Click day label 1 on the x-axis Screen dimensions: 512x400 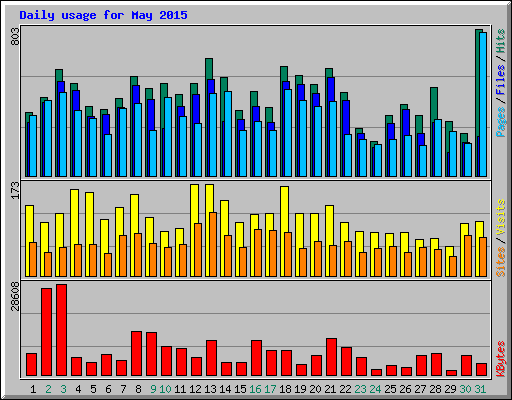pos(33,389)
